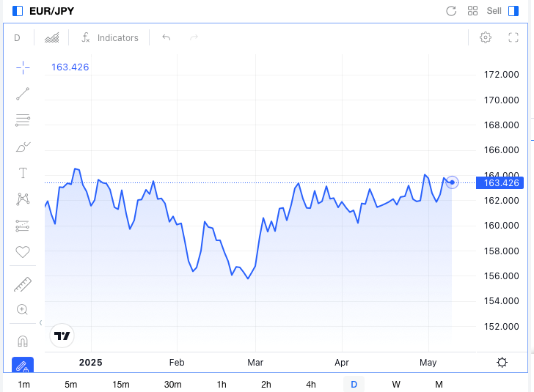The height and width of the screenshot is (392, 534).
Task: Click the 2025 date axis label
Action: 91,363
